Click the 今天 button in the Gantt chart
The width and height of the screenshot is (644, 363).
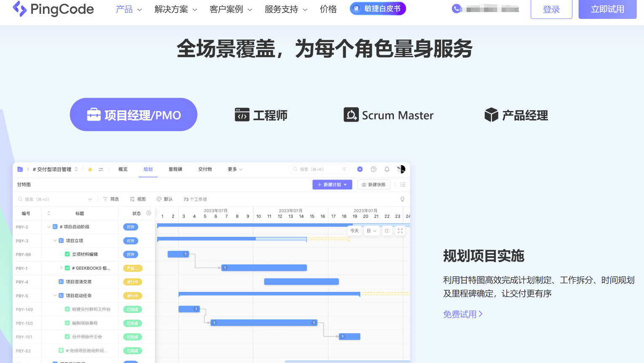[355, 231]
